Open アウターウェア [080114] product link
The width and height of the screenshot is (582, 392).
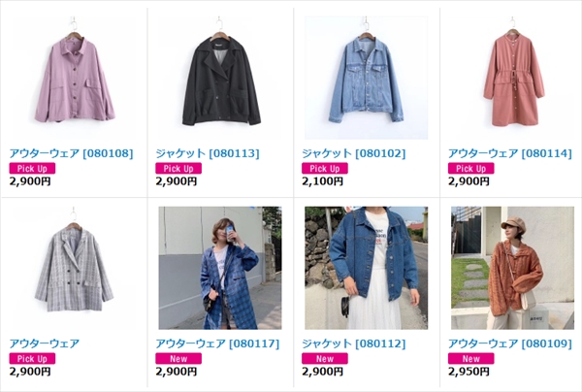click(510, 153)
